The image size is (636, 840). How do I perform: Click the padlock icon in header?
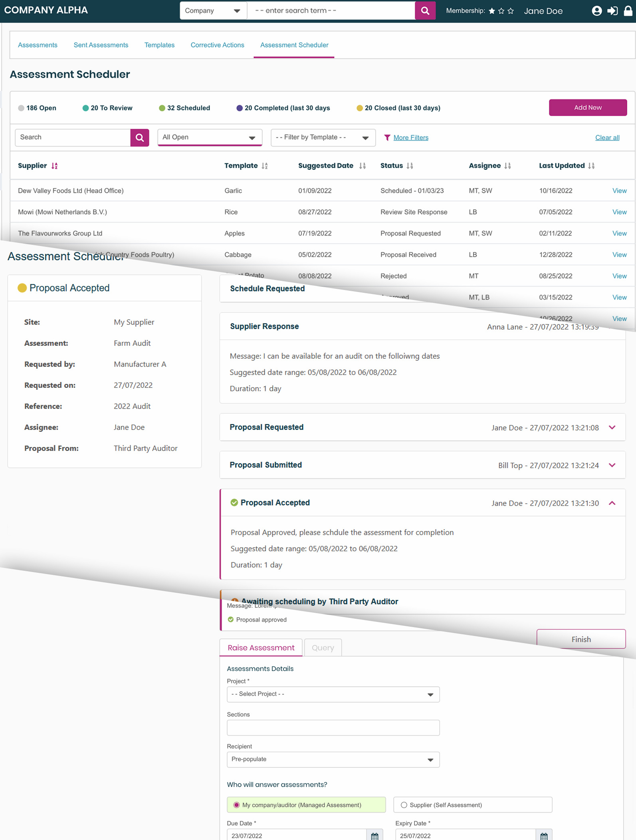628,11
